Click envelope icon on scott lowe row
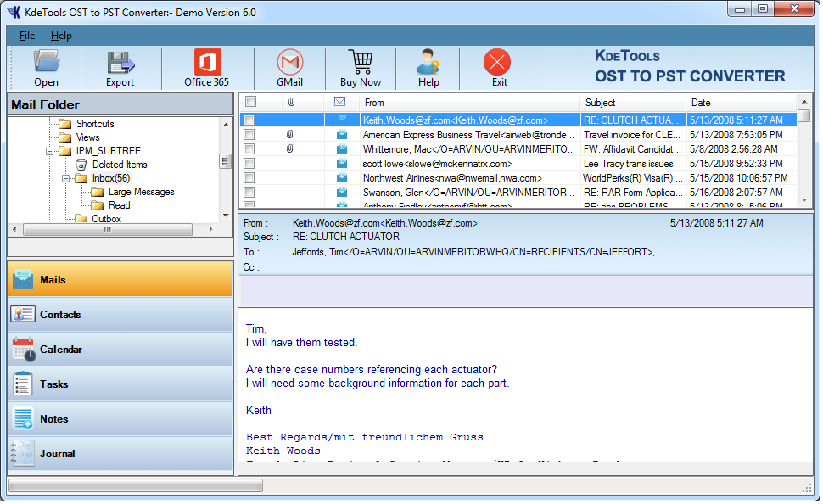The image size is (823, 504). pos(342,164)
